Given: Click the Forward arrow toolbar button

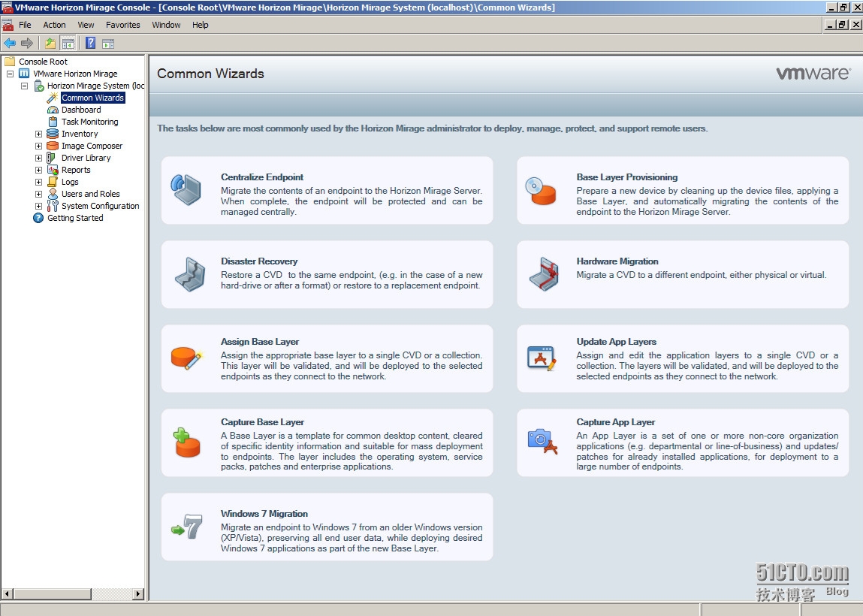Looking at the screenshot, I should point(26,43).
